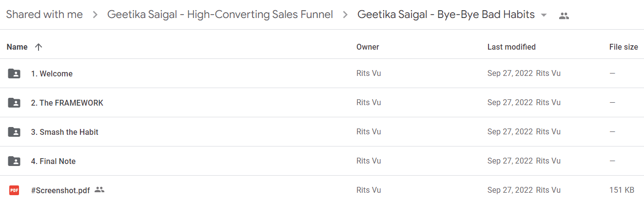Click the shared people icon in the breadcrumb

coord(564,16)
